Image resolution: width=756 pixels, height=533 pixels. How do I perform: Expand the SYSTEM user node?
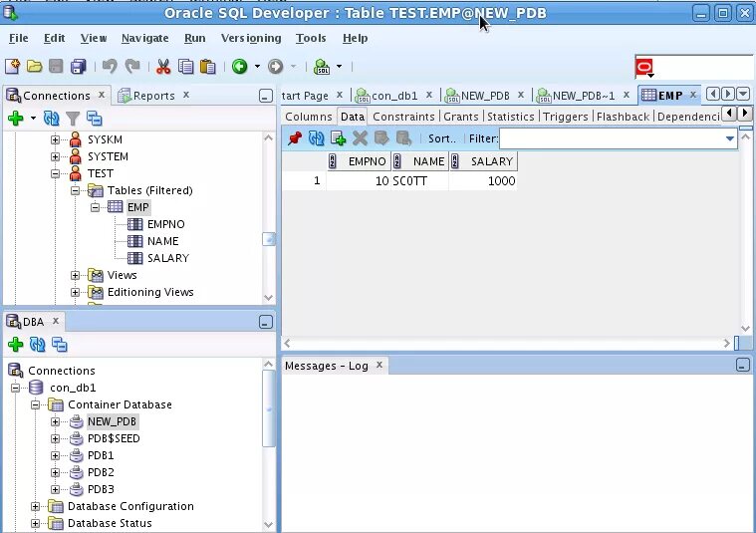click(55, 156)
